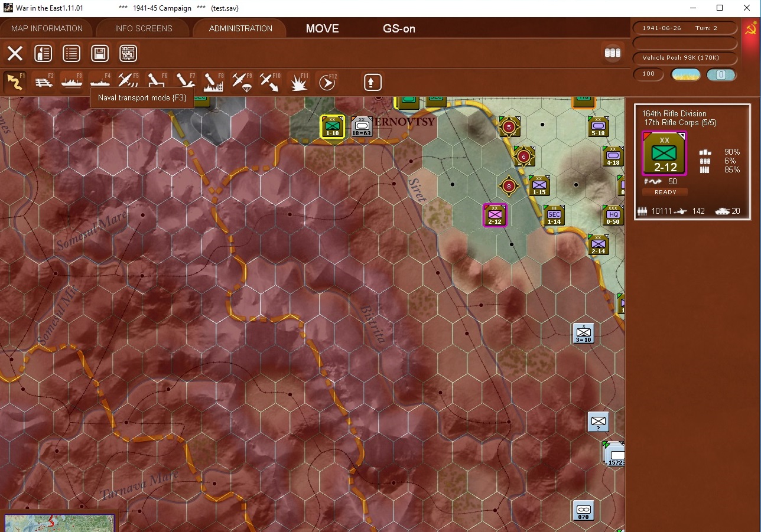Pick the F6 bomb mode icon

[157, 82]
